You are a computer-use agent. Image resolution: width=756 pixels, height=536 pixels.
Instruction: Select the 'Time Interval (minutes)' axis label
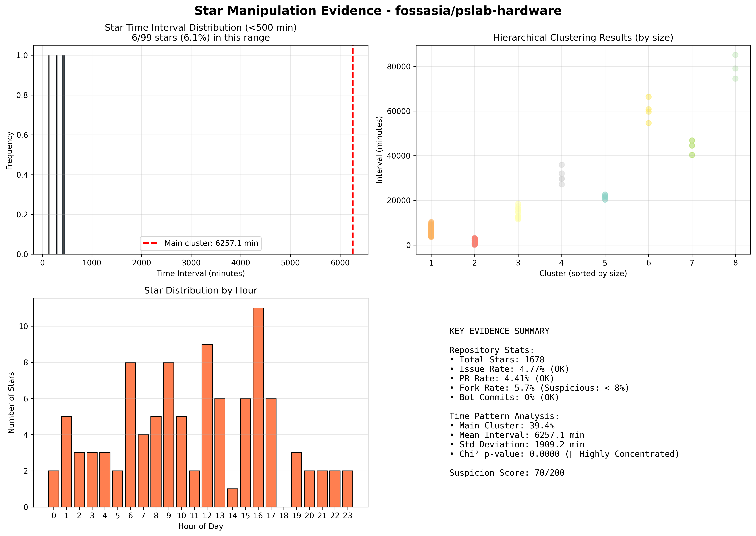[x=201, y=273]
